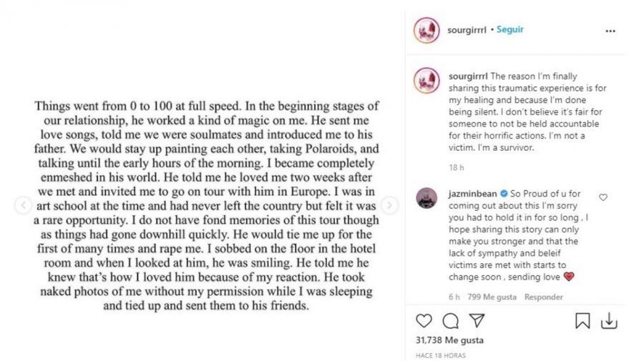Viewport: 644px width, 361px height.
Task: Click the Seguir follow link
Action: point(511,30)
